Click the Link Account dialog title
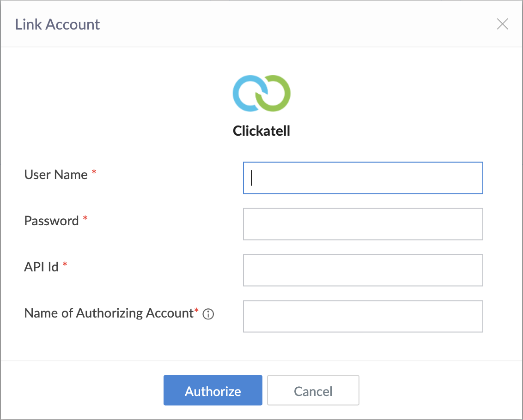 tap(58, 24)
